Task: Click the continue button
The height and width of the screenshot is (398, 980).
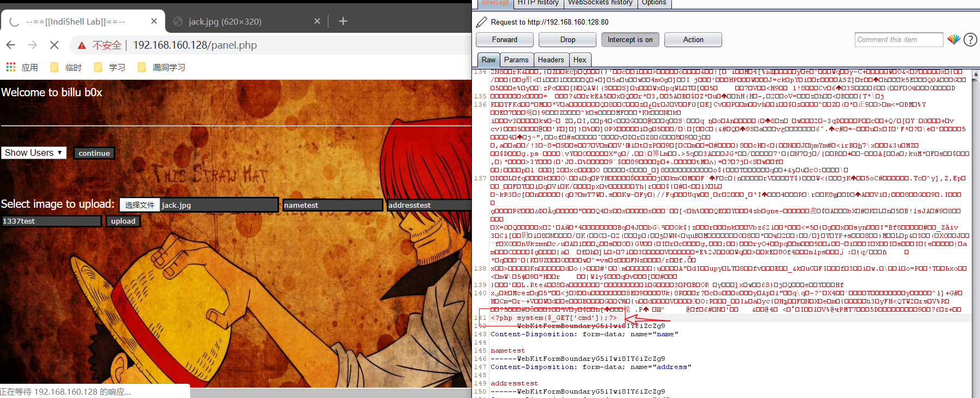Action: 94,153
